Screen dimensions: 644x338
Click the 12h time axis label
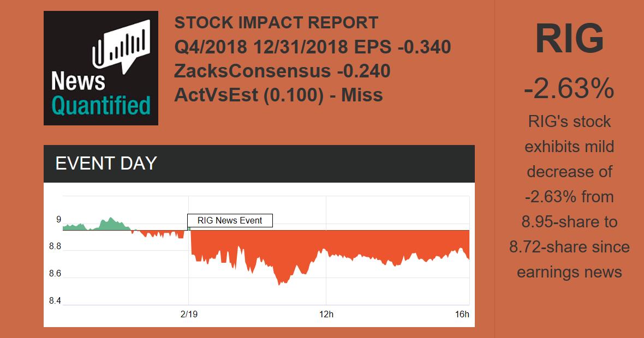[x=326, y=314]
